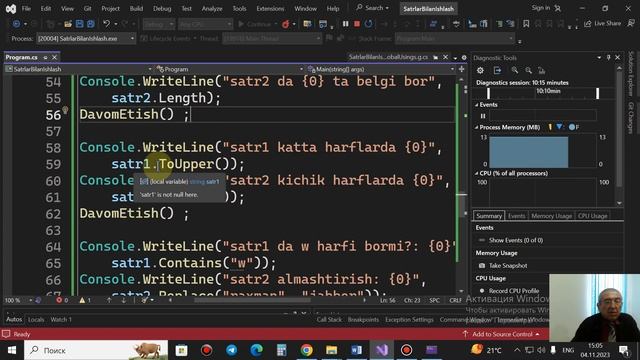The height and width of the screenshot is (360, 640).
Task: Click the editor vertical scrollbar thumb
Action: (x=461, y=204)
